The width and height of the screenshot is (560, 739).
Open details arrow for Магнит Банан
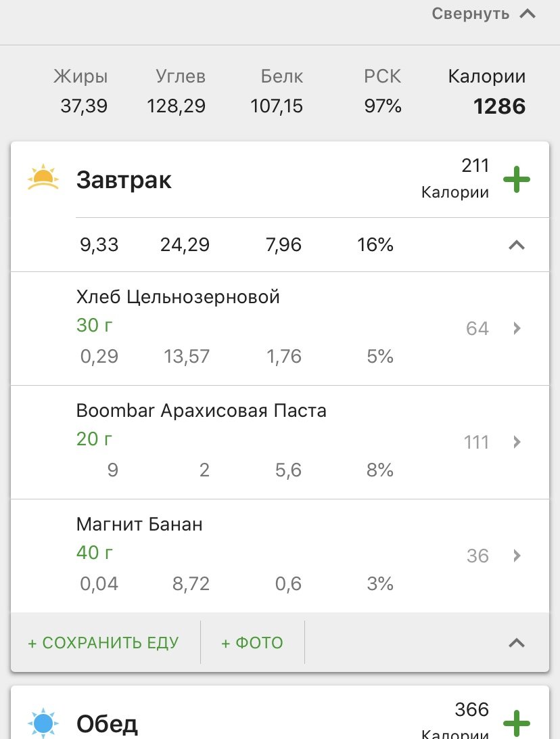click(x=517, y=556)
